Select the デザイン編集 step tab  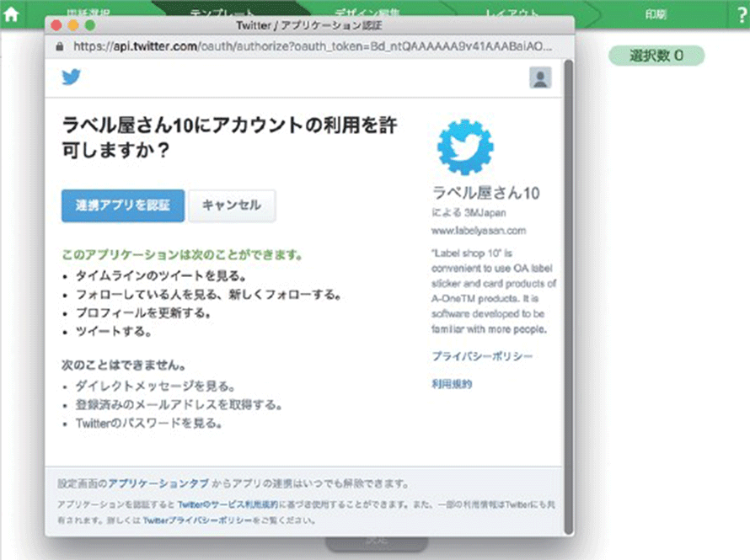pos(362,13)
